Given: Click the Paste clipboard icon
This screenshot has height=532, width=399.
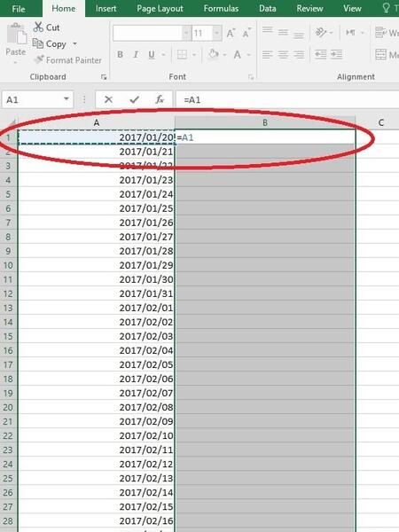Looking at the screenshot, I should tap(16, 34).
